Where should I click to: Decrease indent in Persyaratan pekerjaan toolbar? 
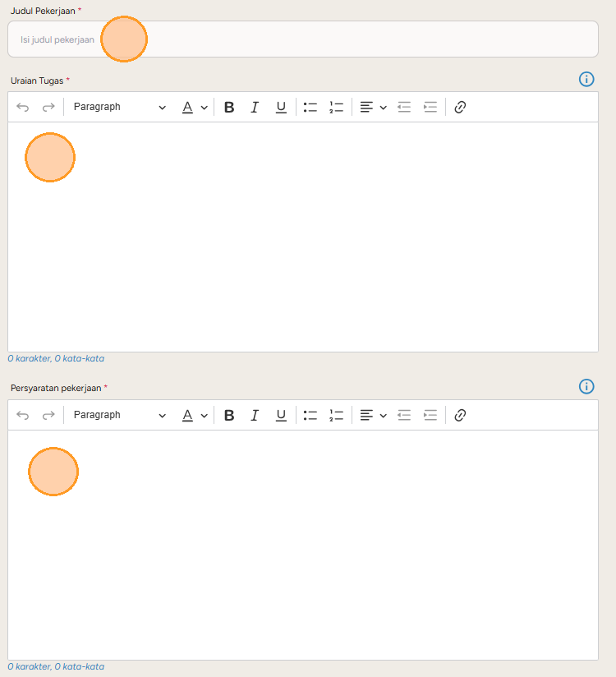coord(404,415)
